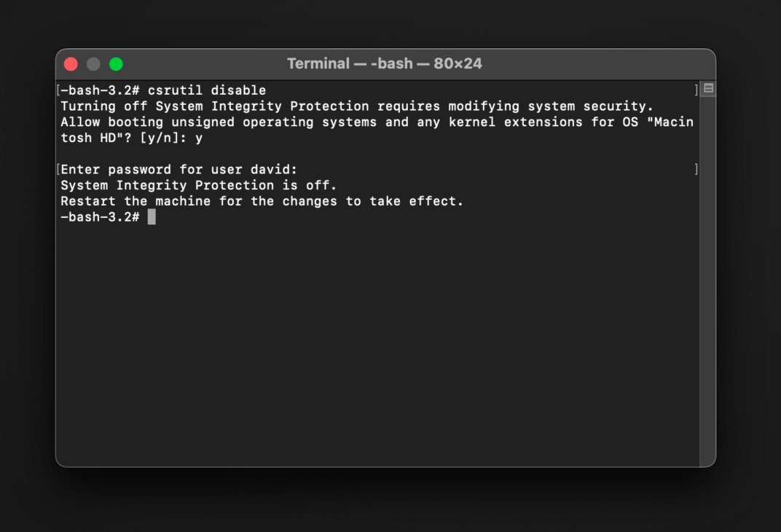Select the word 'y' answer text
The width and height of the screenshot is (781, 532).
coord(198,138)
